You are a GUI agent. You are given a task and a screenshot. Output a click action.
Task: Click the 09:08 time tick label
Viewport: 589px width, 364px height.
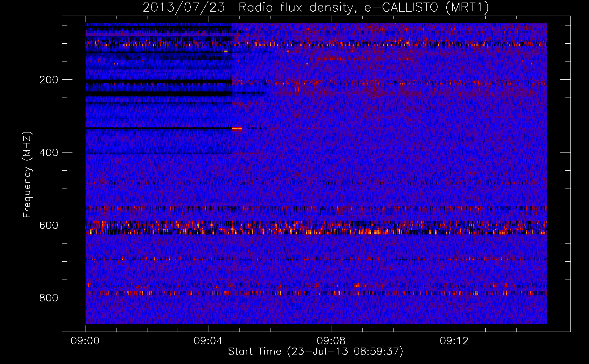331,341
